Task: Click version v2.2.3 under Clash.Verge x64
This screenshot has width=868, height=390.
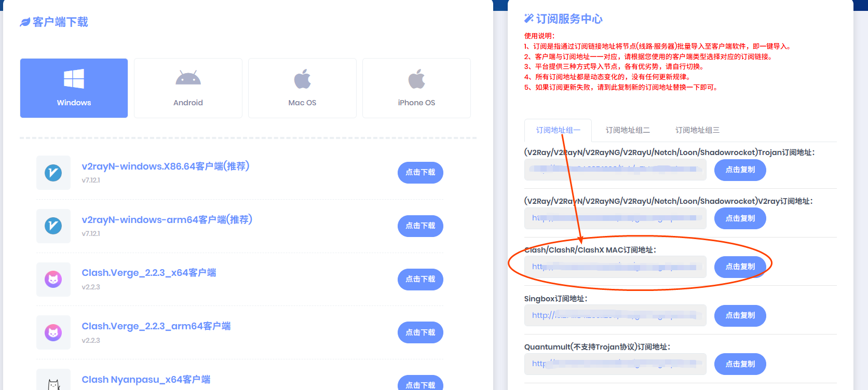Action: coord(91,287)
